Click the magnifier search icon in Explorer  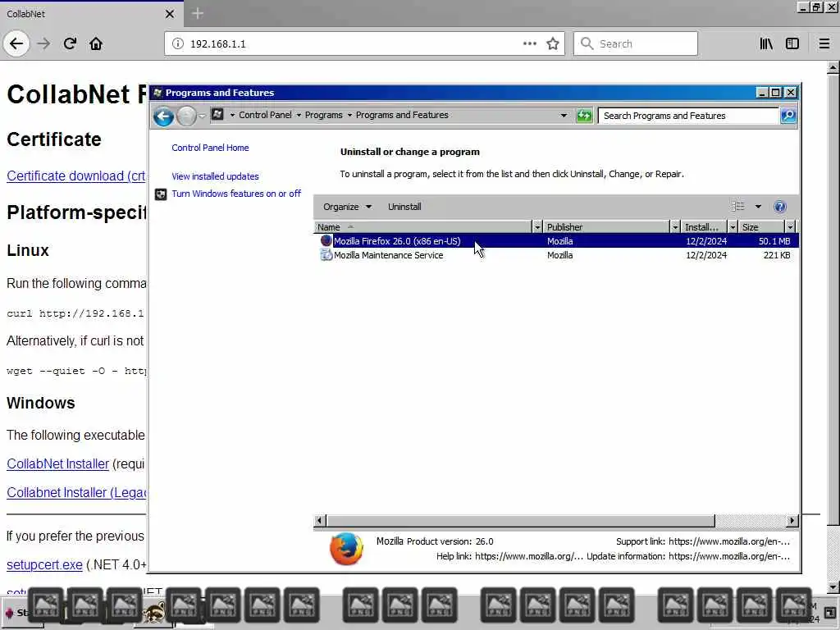click(x=788, y=116)
